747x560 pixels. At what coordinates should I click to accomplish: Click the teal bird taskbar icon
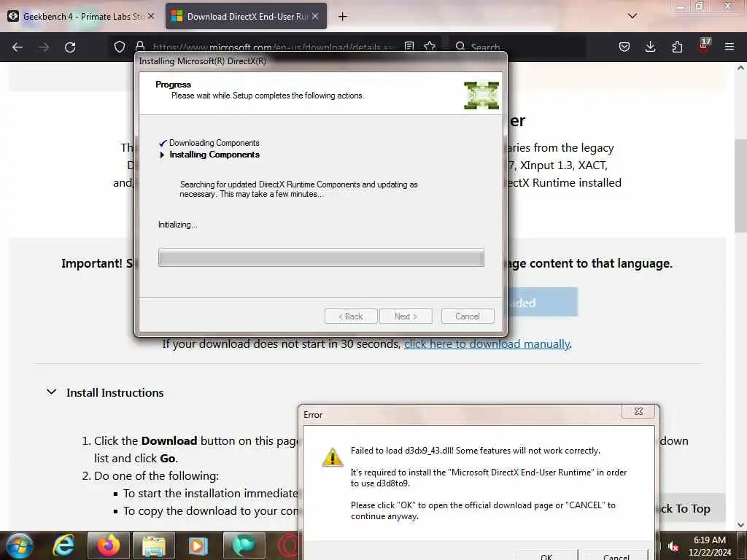tap(244, 545)
